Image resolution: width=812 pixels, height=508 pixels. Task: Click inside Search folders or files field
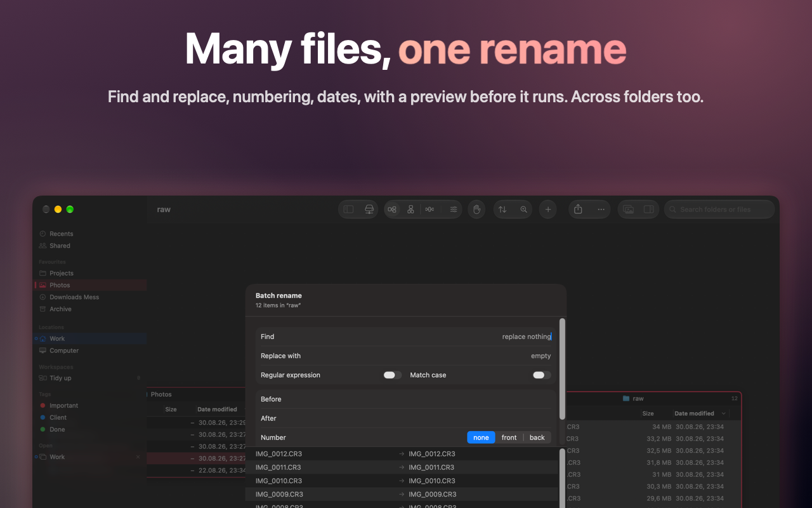pos(719,210)
